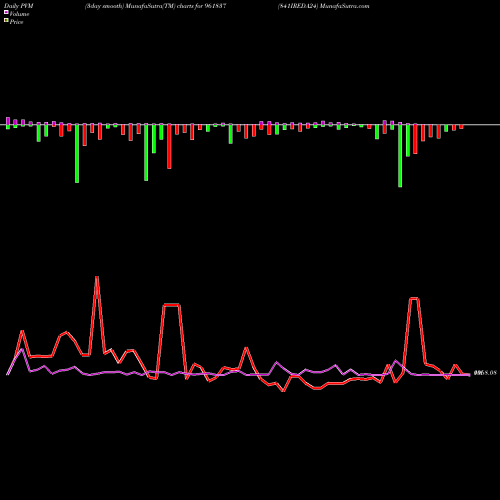The image size is (500, 500).
Task: Select the Volume legend label
Action: pyautogui.click(x=19, y=14)
